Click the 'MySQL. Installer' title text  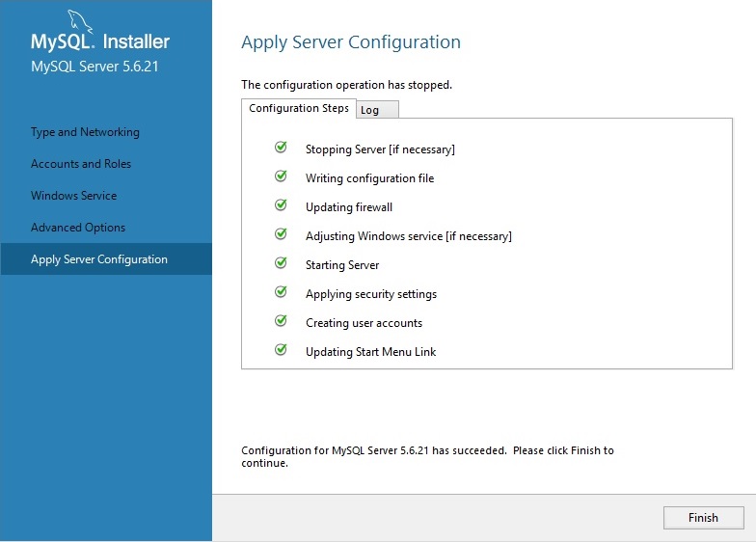(100, 41)
